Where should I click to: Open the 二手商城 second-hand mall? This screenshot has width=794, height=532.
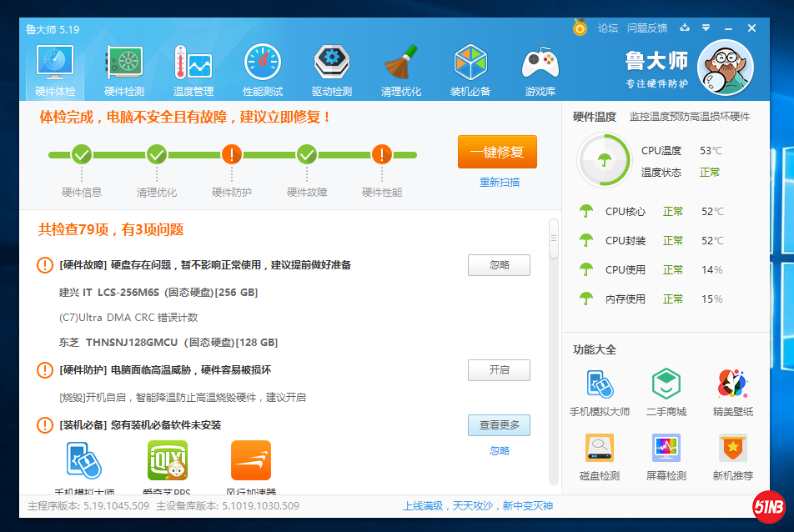(x=666, y=393)
